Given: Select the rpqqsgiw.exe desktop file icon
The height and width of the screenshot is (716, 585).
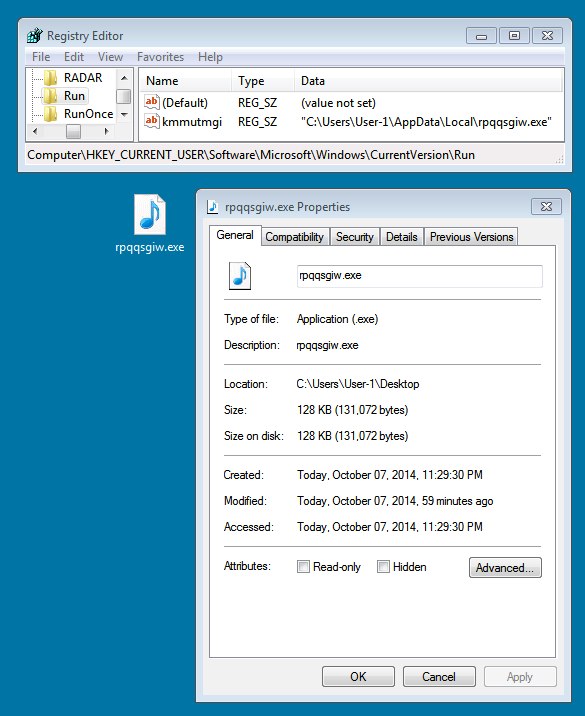Looking at the screenshot, I should point(150,215).
